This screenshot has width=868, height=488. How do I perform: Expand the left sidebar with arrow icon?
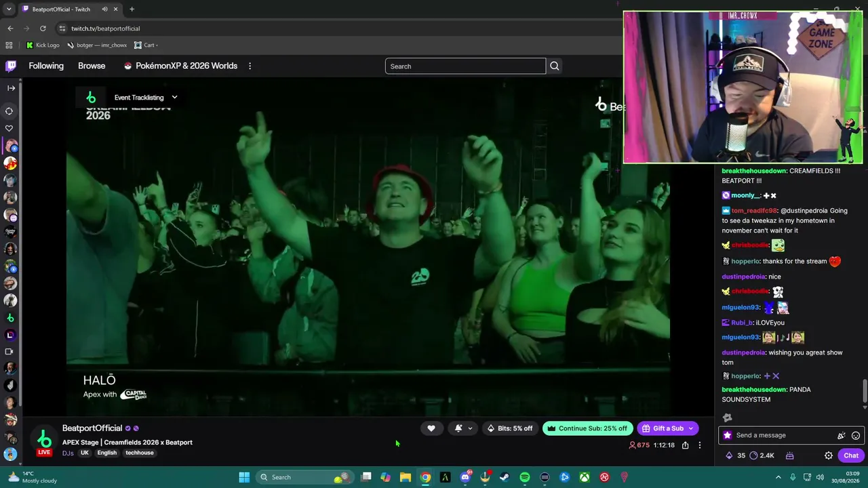point(11,88)
